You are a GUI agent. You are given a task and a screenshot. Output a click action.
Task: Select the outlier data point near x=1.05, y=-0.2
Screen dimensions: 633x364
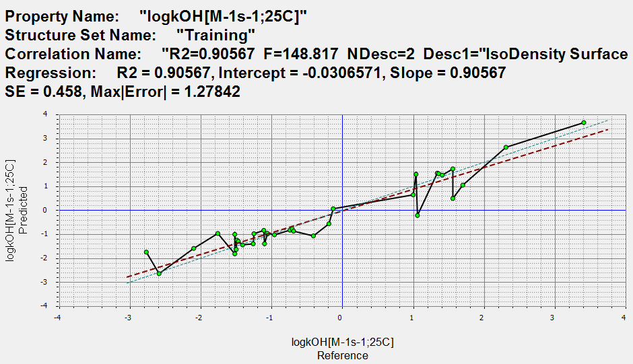click(x=418, y=215)
